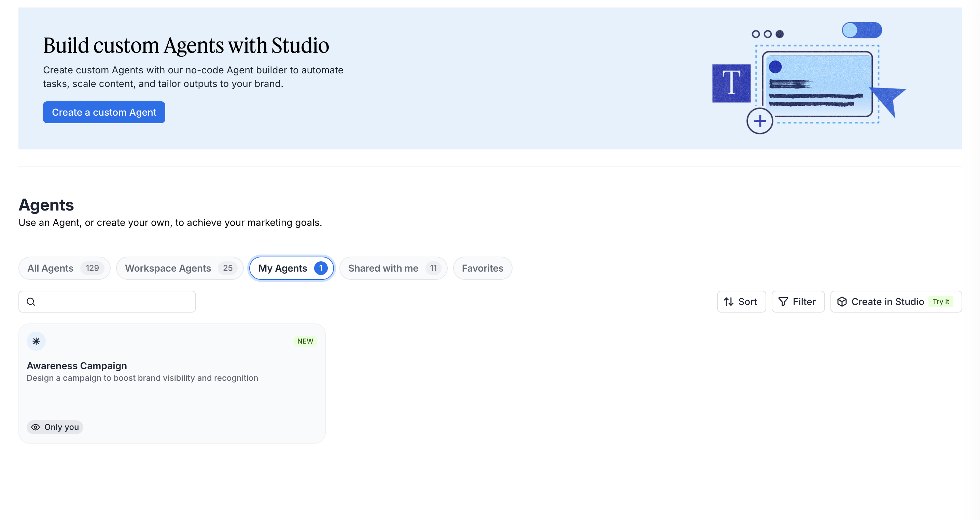
Task: Switch to the All Agents tab
Action: (64, 269)
